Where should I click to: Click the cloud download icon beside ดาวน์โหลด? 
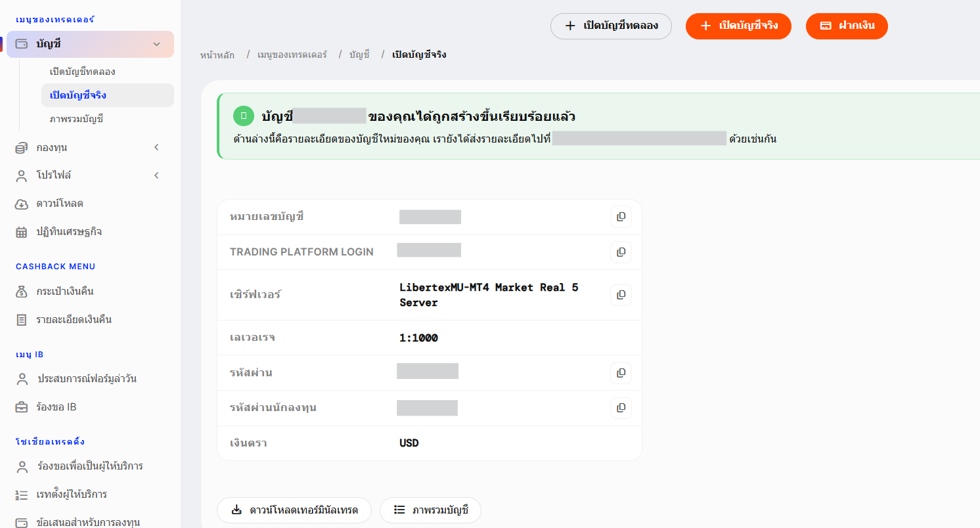pos(22,204)
